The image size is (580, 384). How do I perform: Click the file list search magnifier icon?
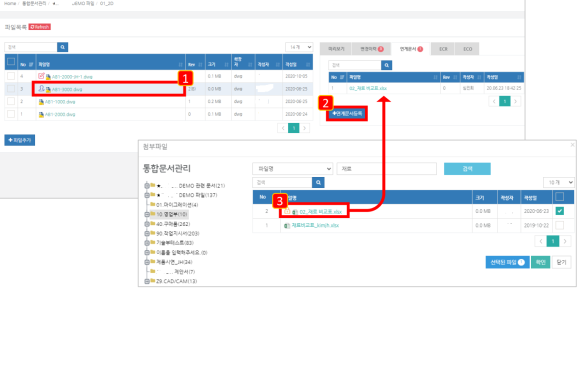coord(63,47)
